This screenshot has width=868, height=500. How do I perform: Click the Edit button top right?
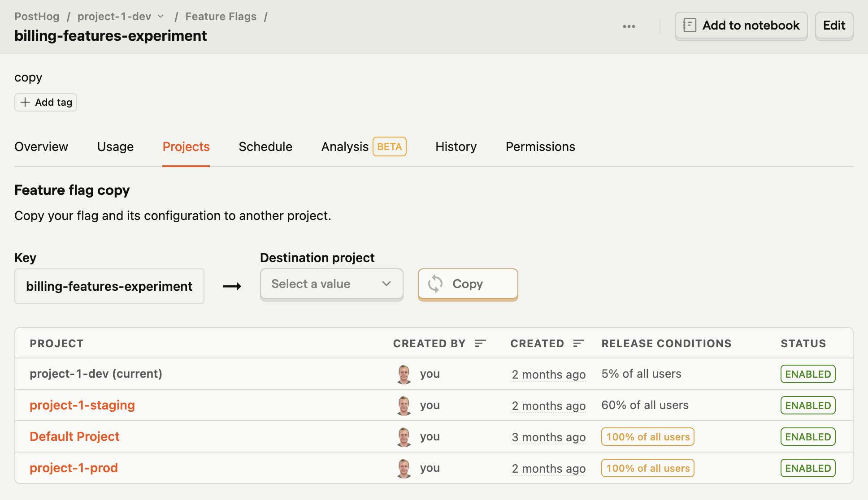point(834,25)
